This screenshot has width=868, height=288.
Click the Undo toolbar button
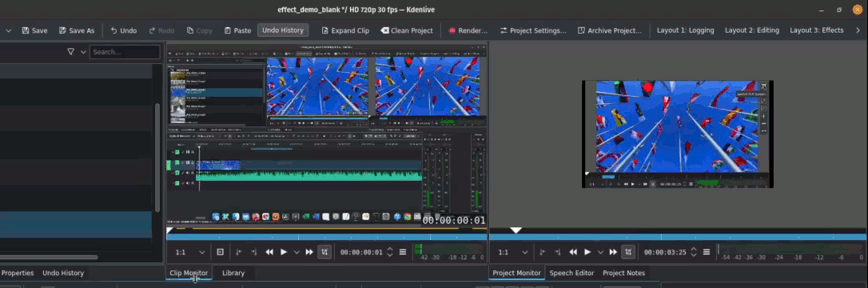123,30
